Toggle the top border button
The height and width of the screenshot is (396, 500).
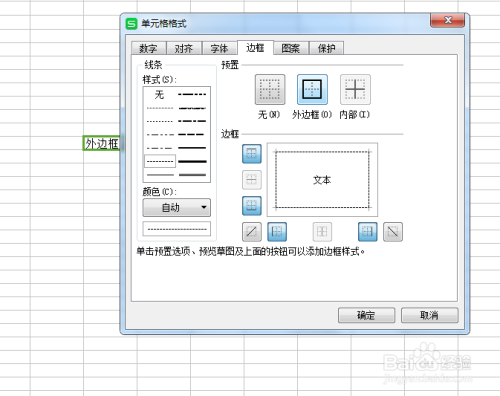[x=252, y=154]
